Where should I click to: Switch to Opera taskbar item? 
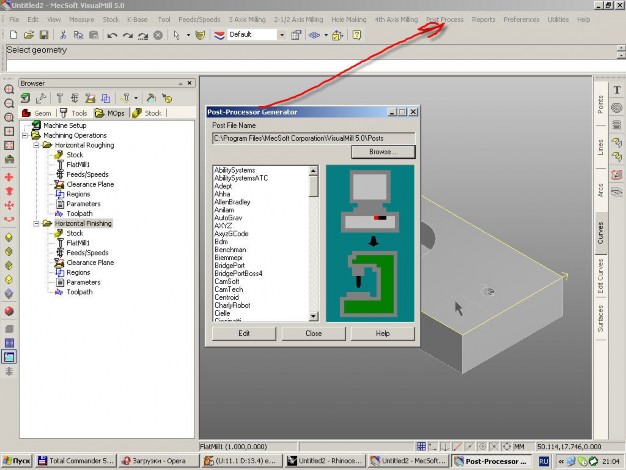pos(158,461)
